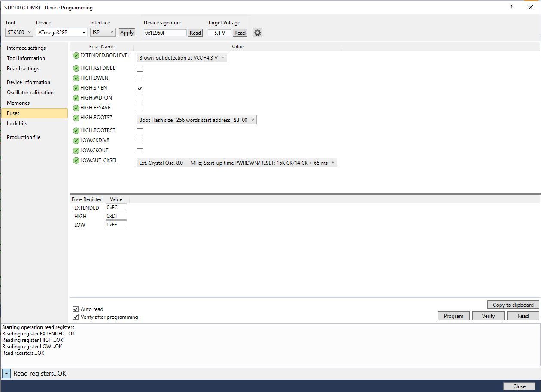Click the Device signature field 0x1E950F
This screenshot has height=392, width=541.
point(165,33)
